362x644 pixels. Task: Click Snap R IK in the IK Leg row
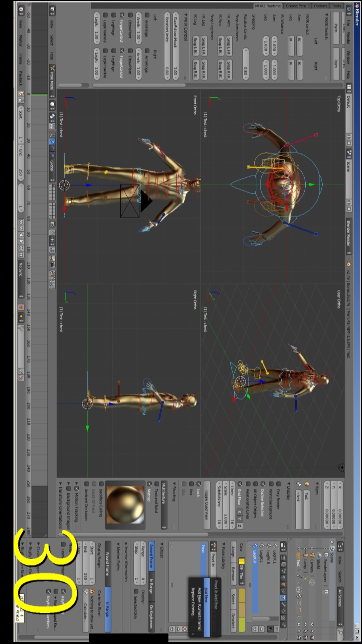(x=195, y=70)
